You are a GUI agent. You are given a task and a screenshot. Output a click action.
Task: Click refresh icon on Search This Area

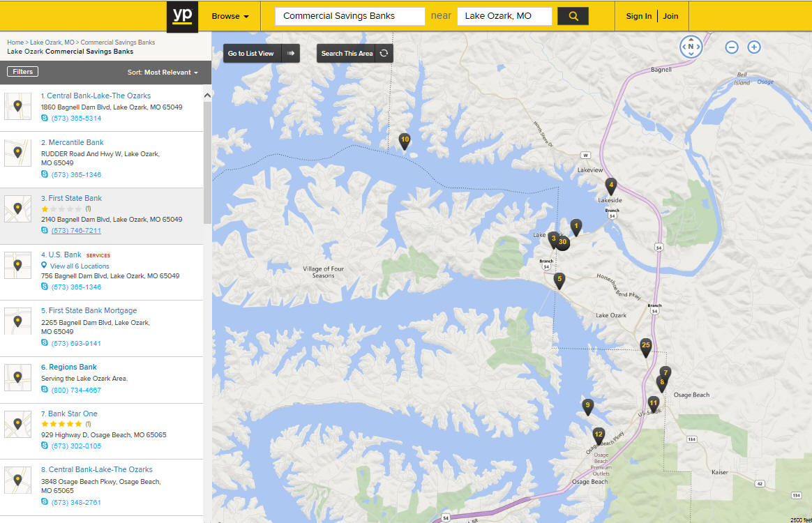384,53
